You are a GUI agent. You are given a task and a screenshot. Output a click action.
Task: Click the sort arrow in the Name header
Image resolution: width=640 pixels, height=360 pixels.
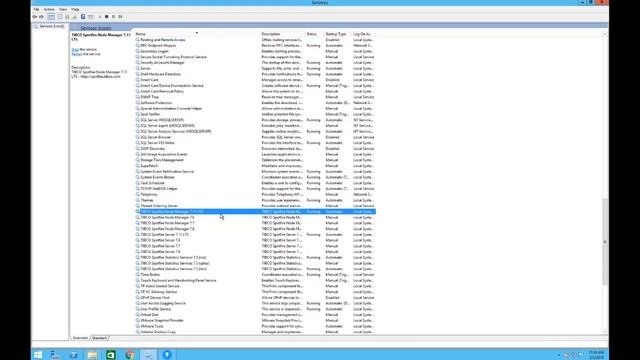197,33
